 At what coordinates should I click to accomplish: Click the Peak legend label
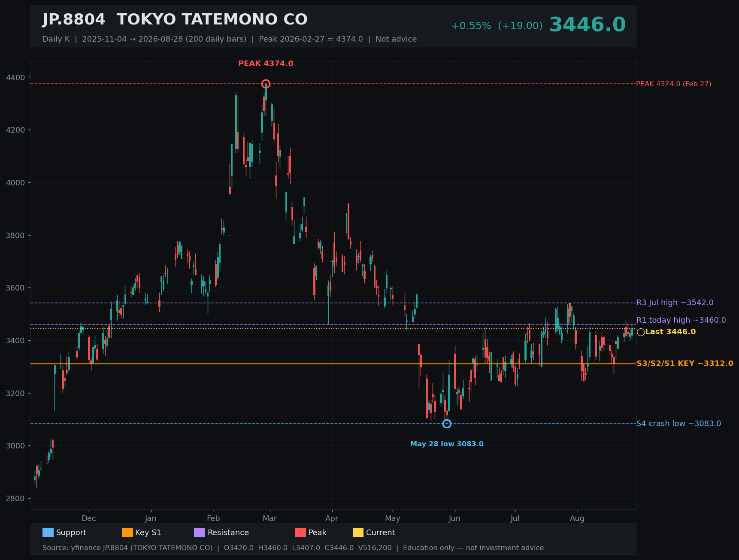click(317, 533)
